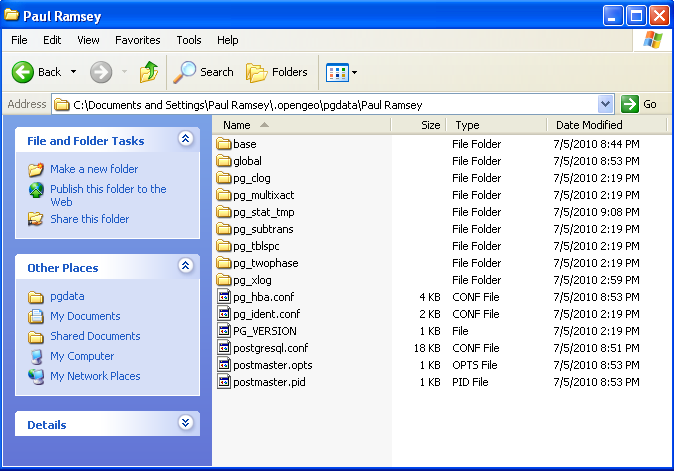Click Make a new folder link
The height and width of the screenshot is (471, 674).
94,169
